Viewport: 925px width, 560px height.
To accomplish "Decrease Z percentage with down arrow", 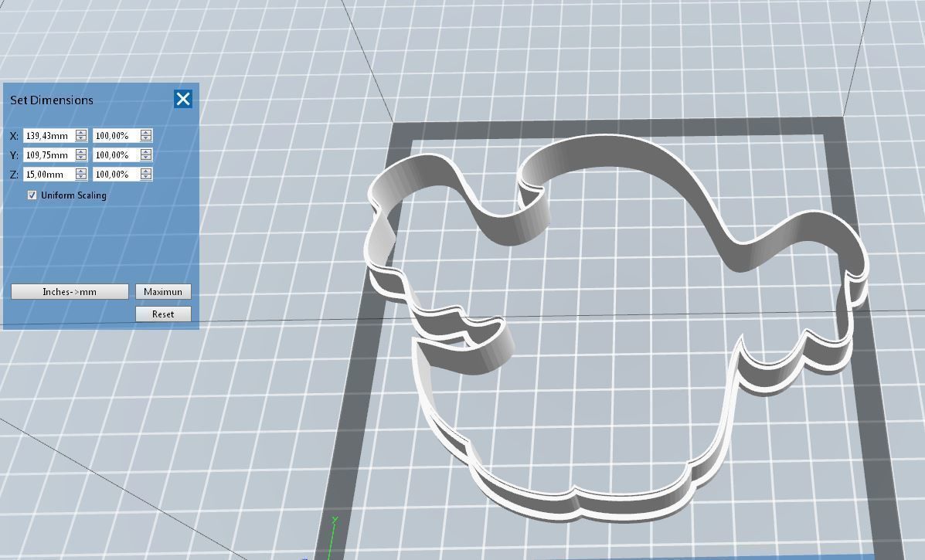I will (146, 178).
